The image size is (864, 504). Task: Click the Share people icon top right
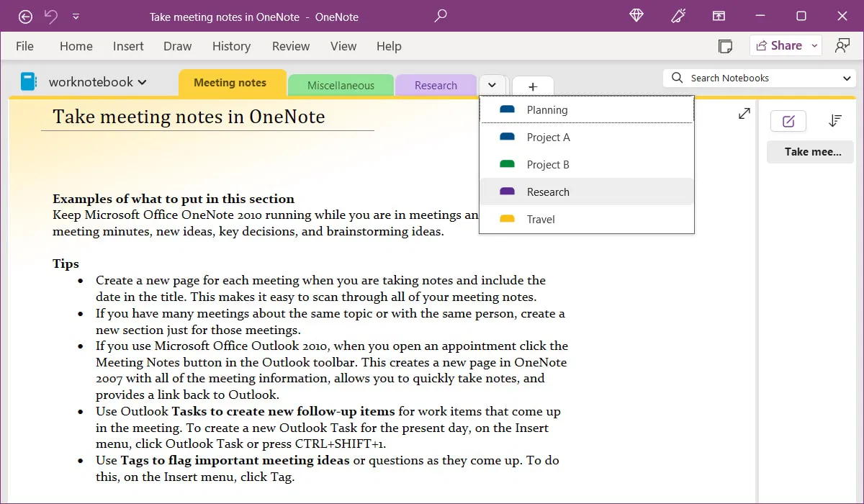pyautogui.click(x=842, y=45)
